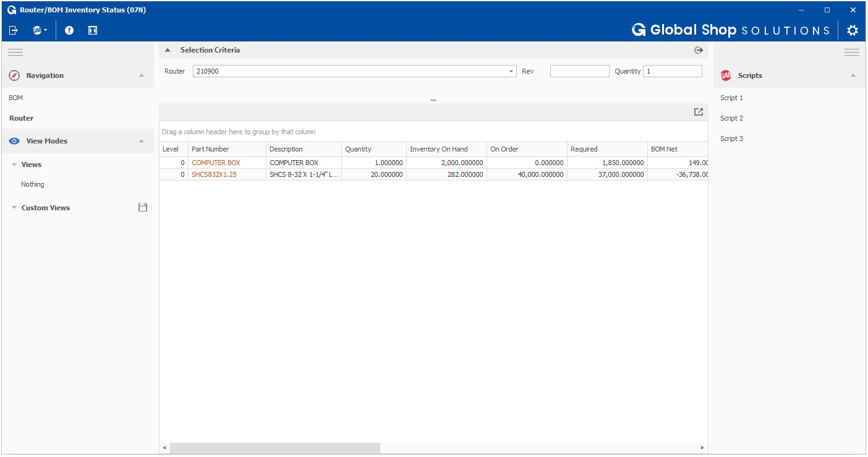Collapse the Selection Criteria section

pos(168,50)
